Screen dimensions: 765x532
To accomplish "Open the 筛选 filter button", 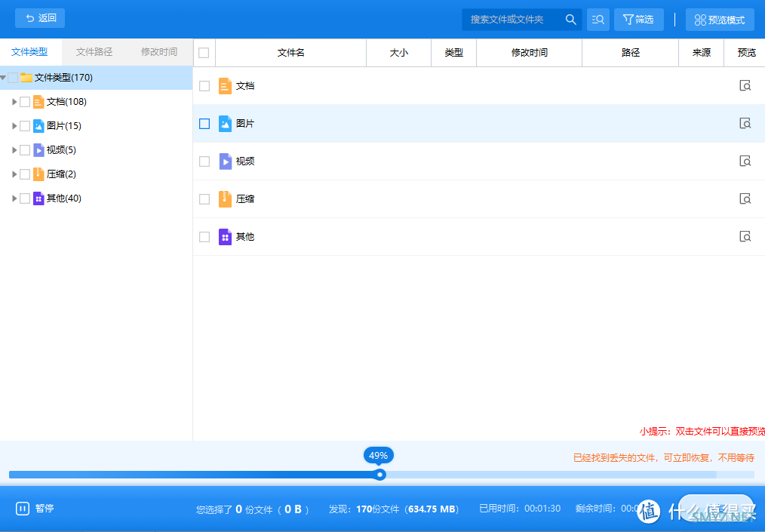I will (638, 20).
